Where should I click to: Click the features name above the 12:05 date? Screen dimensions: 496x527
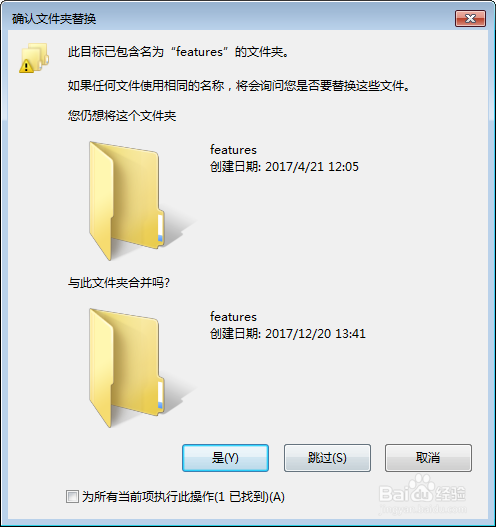233,150
